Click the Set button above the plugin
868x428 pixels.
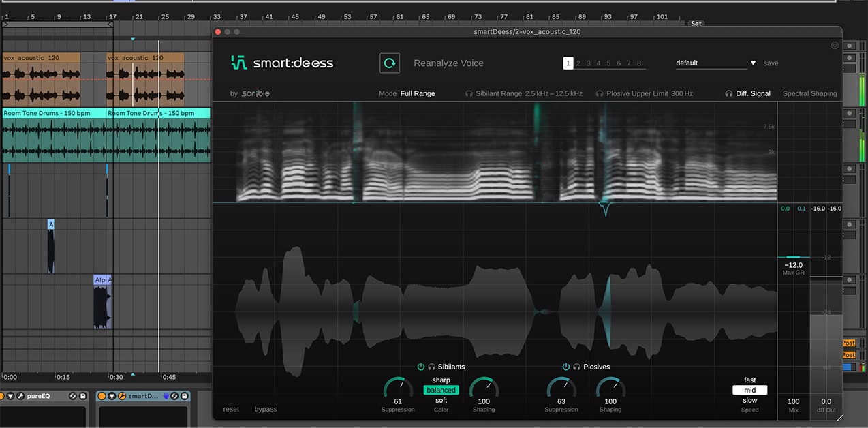[x=696, y=24]
